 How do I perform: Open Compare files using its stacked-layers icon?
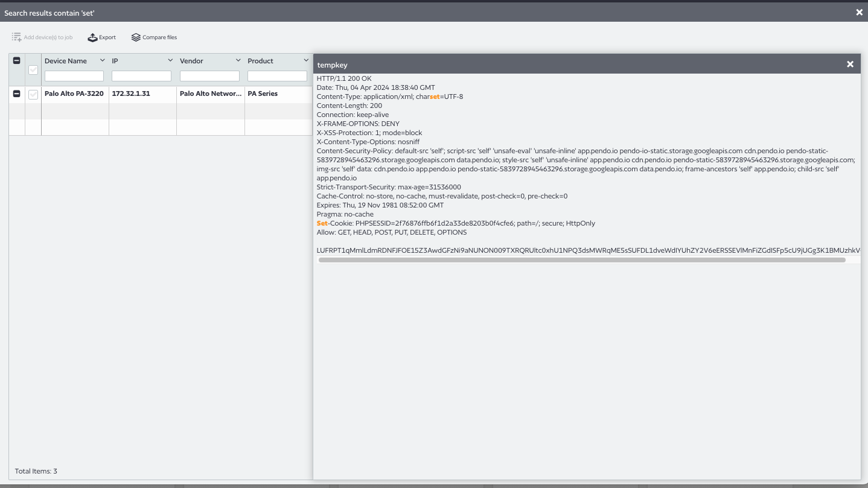(136, 37)
